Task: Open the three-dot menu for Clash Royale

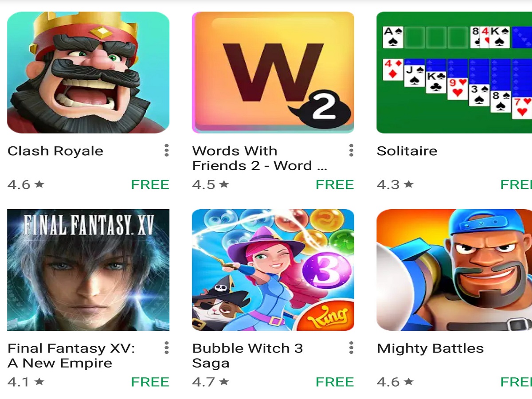Action: click(166, 150)
